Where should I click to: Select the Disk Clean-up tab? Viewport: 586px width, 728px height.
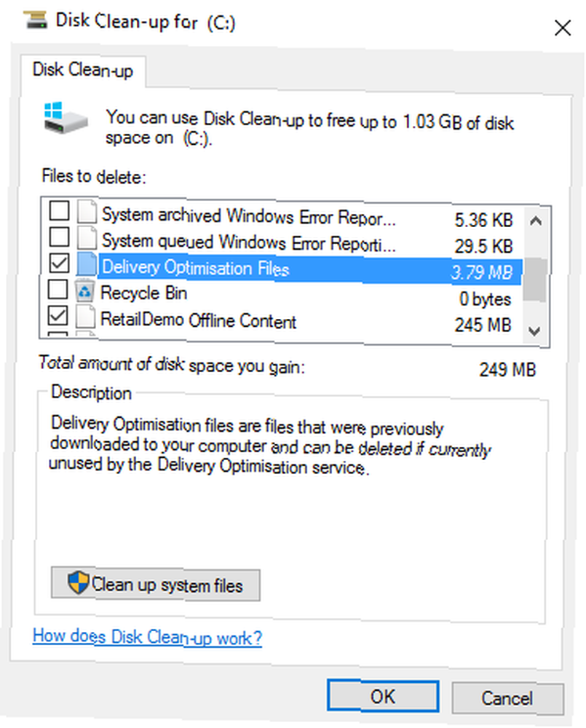pos(83,71)
